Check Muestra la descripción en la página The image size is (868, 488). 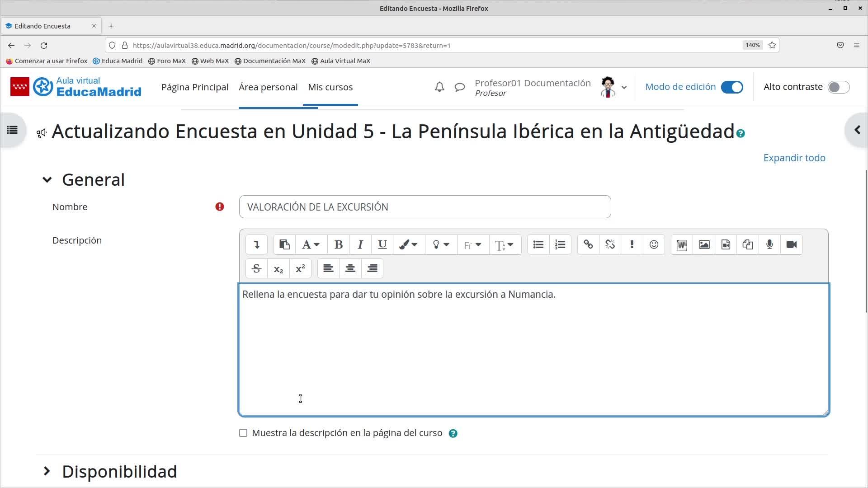tap(243, 433)
